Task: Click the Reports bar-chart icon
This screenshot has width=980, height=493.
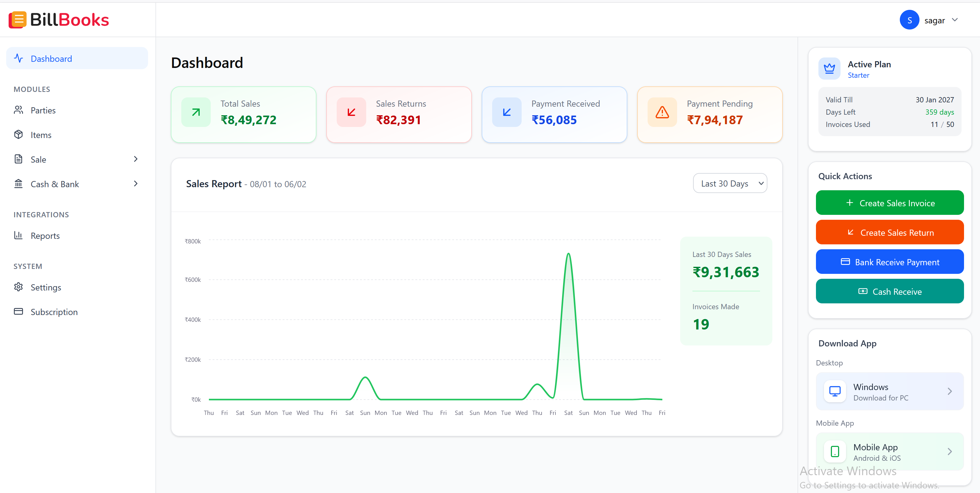Action: click(x=19, y=235)
